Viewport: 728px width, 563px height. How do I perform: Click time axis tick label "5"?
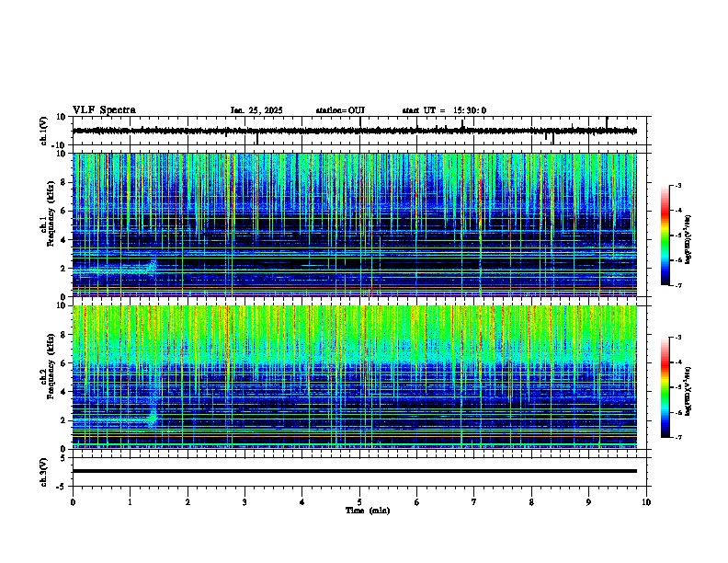point(359,502)
